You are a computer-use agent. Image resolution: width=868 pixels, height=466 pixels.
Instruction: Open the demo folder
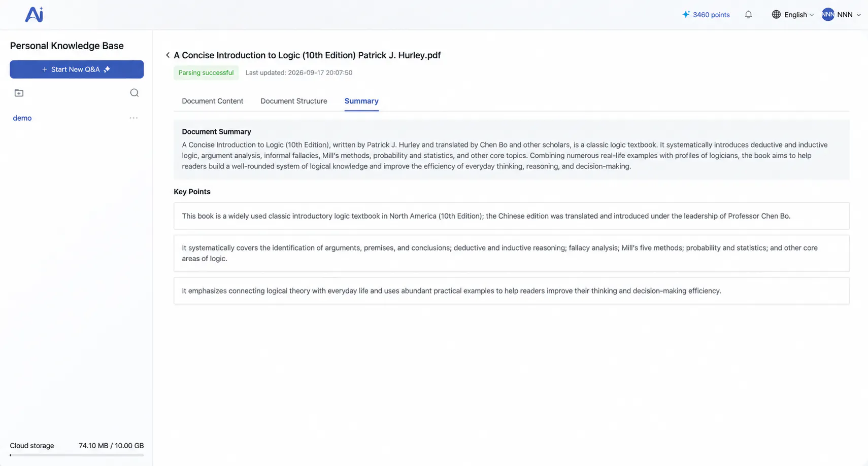(x=22, y=118)
